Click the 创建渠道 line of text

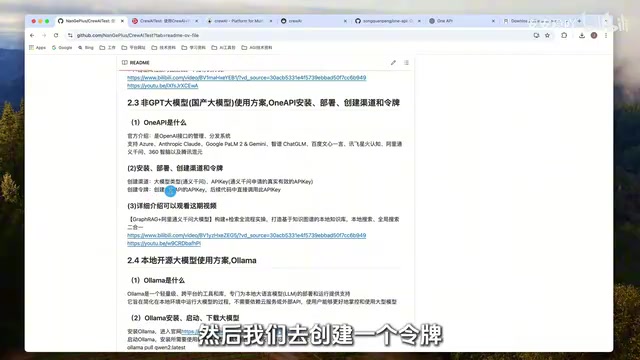[220, 182]
